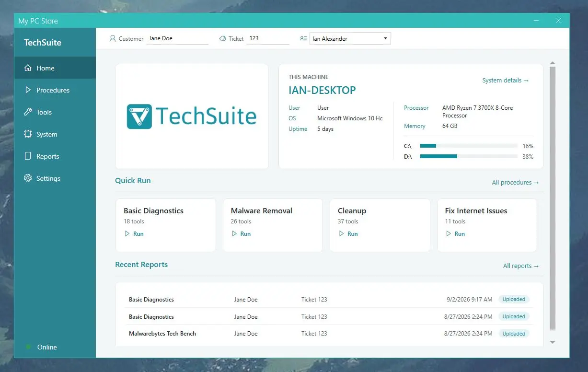Click the Online status label

point(47,347)
